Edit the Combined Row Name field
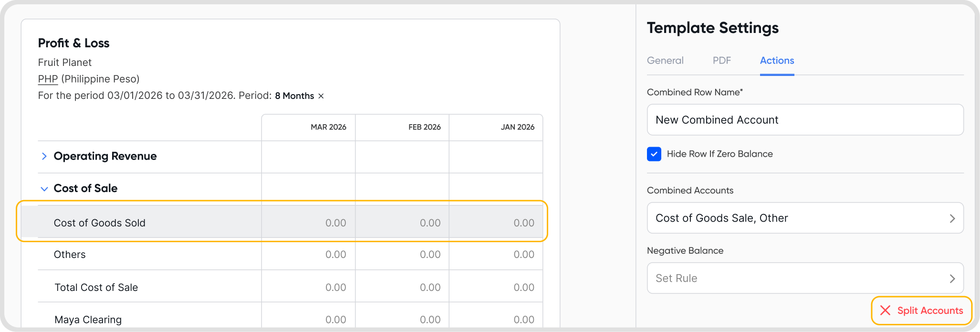980x332 pixels. pyautogui.click(x=805, y=120)
